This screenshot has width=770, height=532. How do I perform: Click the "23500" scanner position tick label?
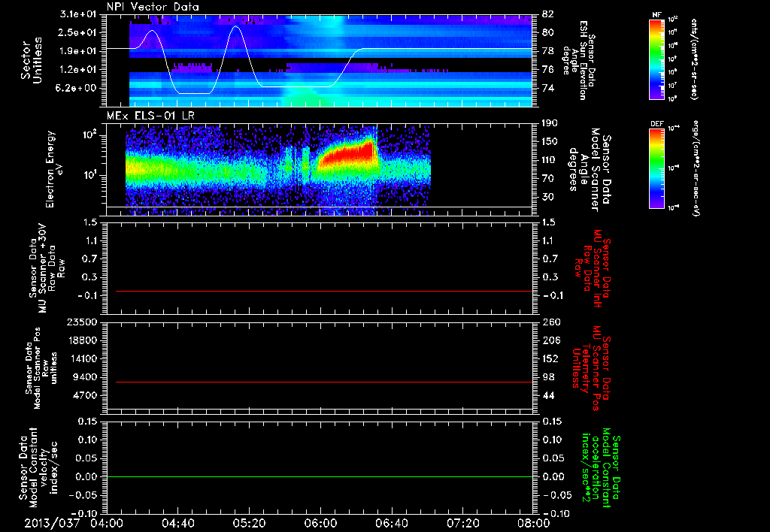pyautogui.click(x=80, y=322)
